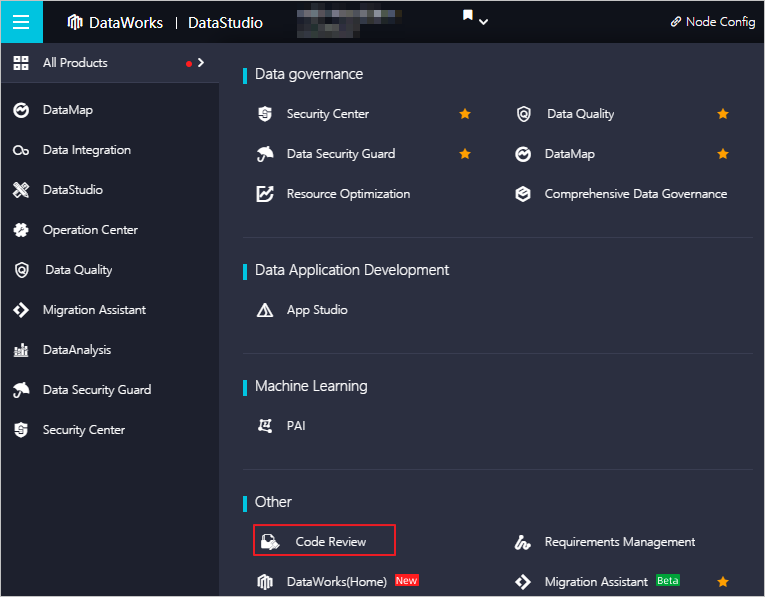Screen dimensions: 765x597
Task: Click the Data Security Guard umbrella icon in panel
Action: (265, 154)
